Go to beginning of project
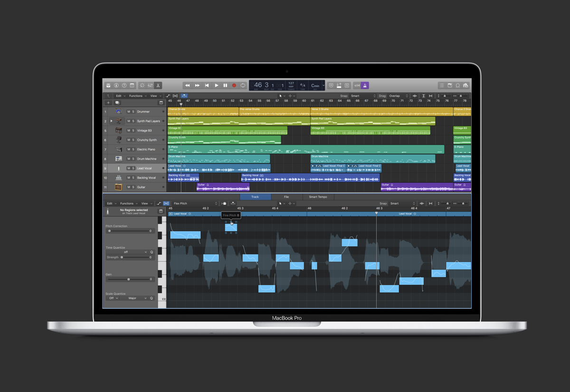Image resolution: width=570 pixels, height=392 pixels. pyautogui.click(x=207, y=85)
